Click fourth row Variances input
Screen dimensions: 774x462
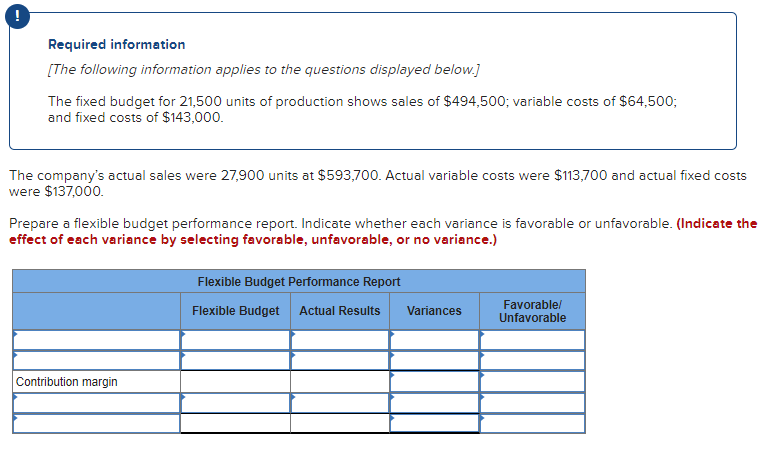434,403
